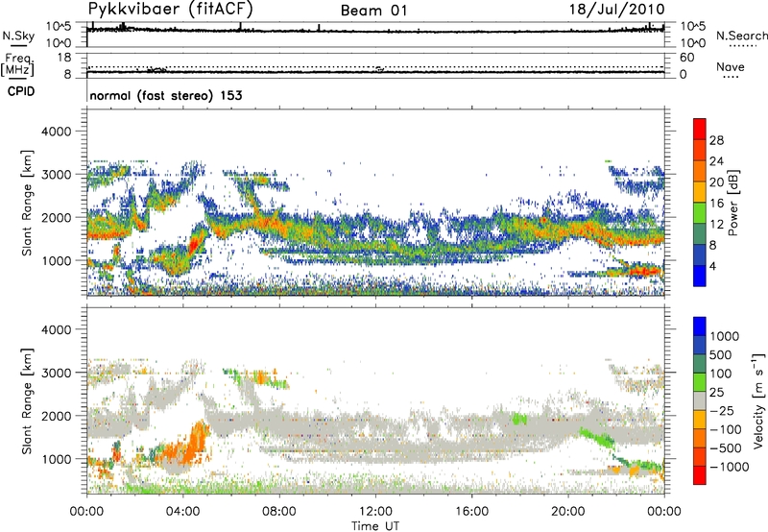Click the 'CPID' label
Screen dimensions: 768x532
tap(21, 91)
